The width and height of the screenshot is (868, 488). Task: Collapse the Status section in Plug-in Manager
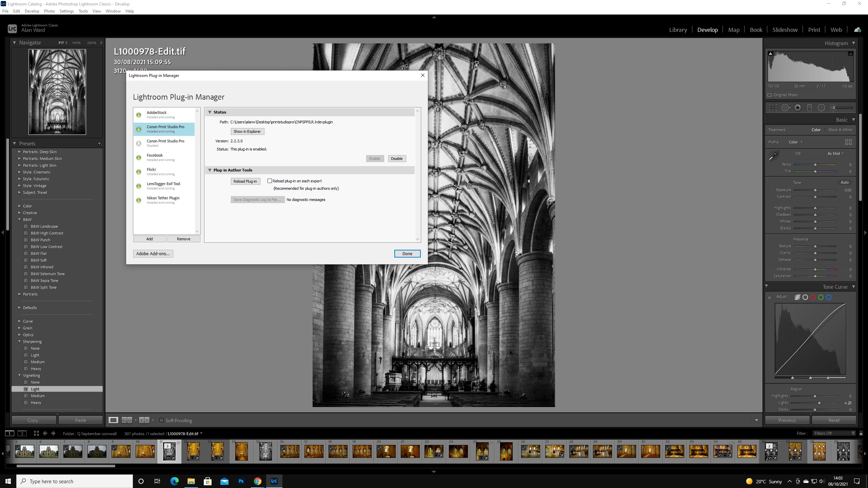(x=210, y=112)
